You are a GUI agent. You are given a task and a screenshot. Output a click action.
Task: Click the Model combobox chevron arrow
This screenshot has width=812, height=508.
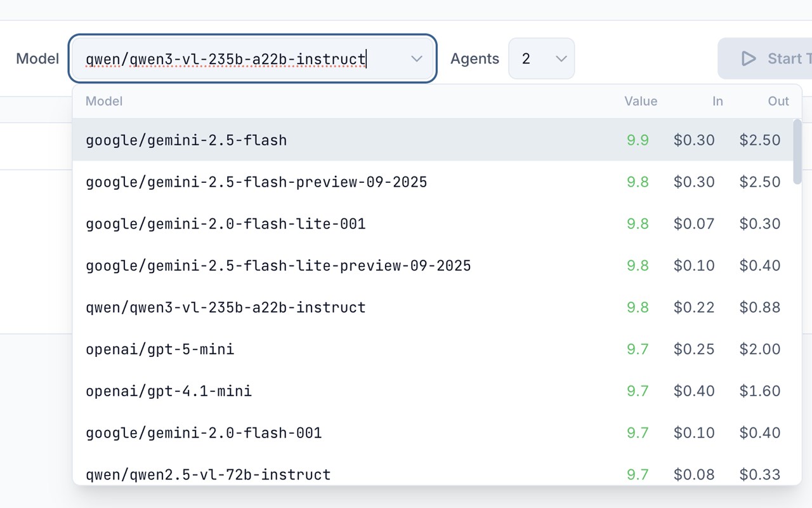coord(417,58)
